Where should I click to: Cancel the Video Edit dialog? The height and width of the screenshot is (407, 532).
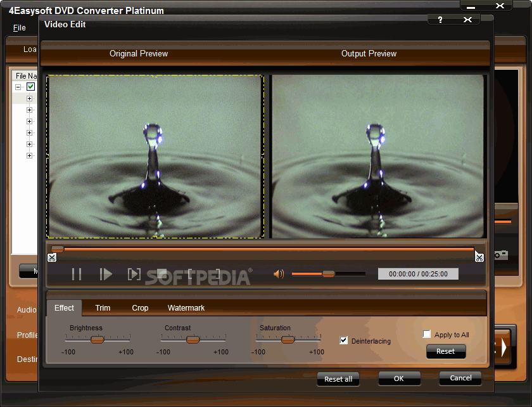(x=460, y=378)
